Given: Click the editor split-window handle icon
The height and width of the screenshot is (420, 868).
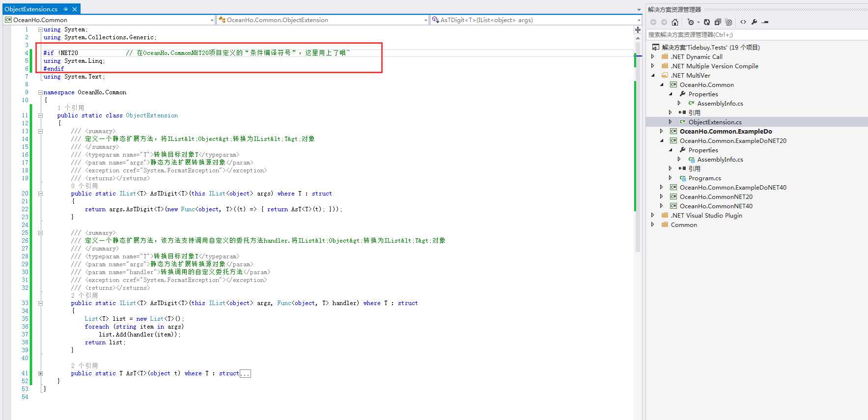Looking at the screenshot, I should 638,29.
